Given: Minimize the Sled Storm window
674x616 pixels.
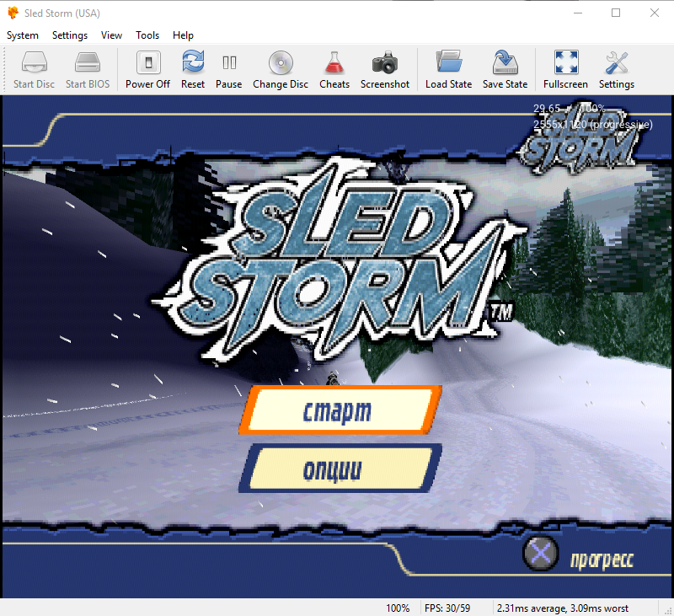Looking at the screenshot, I should coord(578,13).
